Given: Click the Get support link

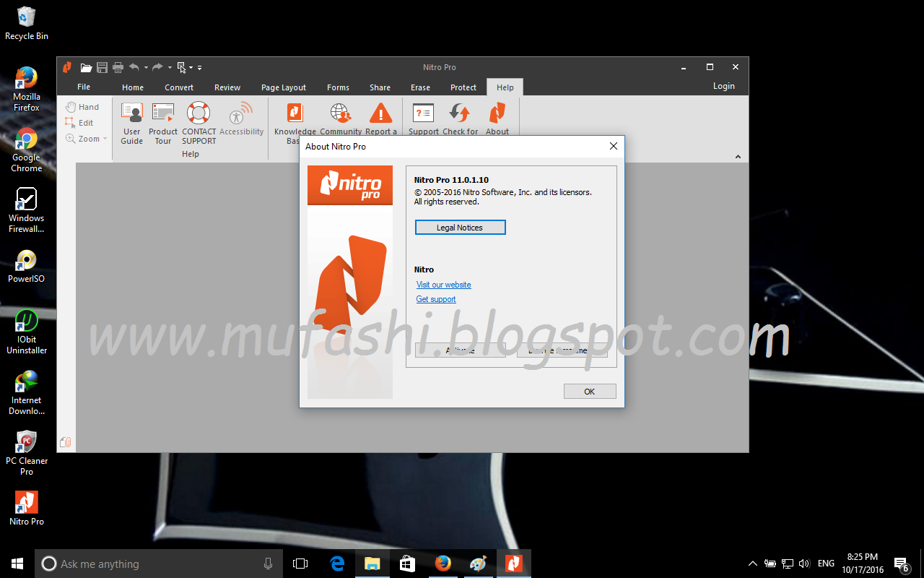Looking at the screenshot, I should [x=436, y=299].
